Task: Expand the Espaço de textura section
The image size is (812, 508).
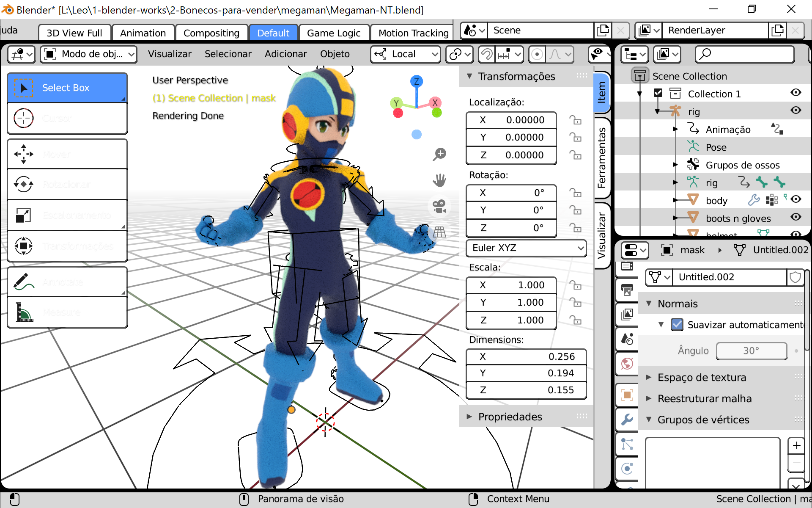Action: tap(702, 377)
